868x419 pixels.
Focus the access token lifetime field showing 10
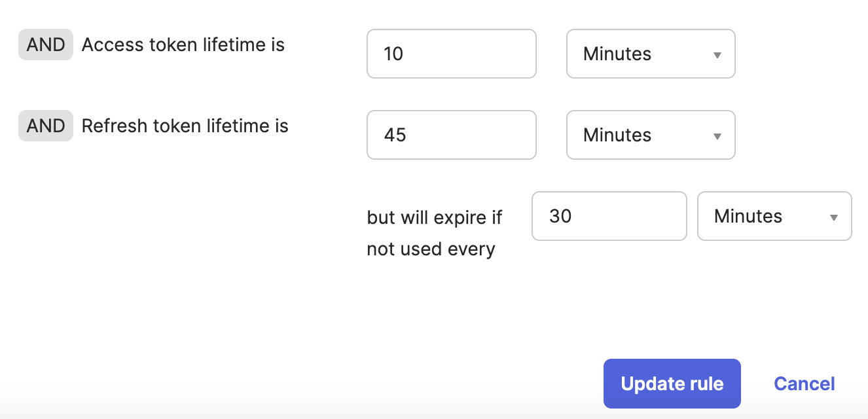point(451,54)
